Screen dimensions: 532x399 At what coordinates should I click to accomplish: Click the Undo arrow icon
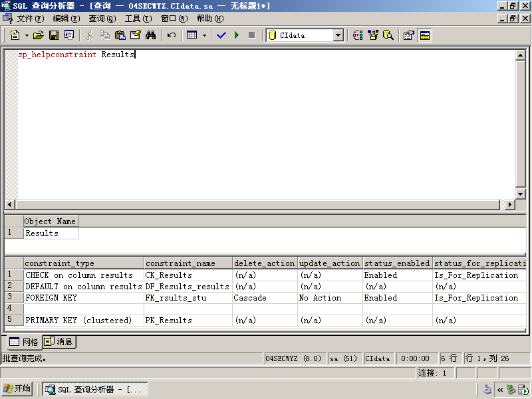[172, 35]
